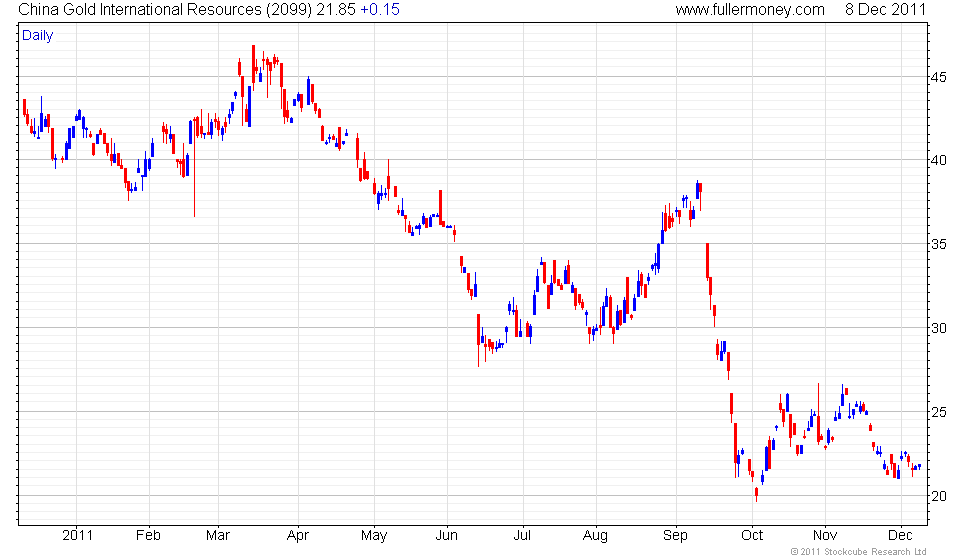This screenshot has width=980, height=560.
Task: Click the +0.15 price change value
Action: pyautogui.click(x=380, y=9)
